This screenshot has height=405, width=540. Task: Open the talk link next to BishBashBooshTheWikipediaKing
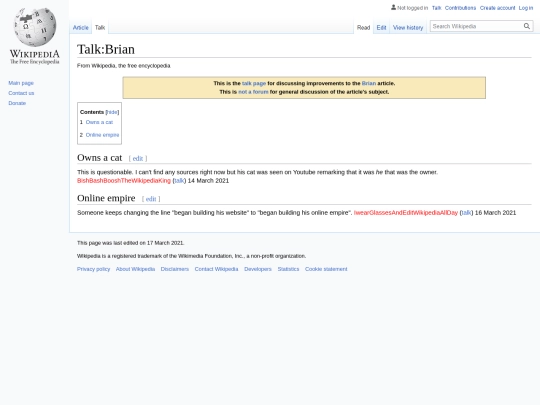tap(179, 180)
